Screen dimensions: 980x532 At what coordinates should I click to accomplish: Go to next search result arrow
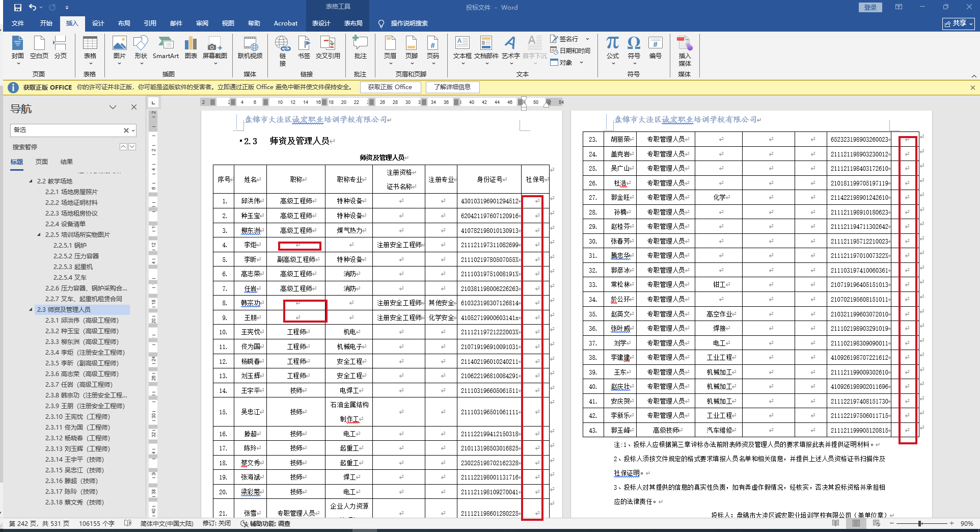(x=132, y=147)
